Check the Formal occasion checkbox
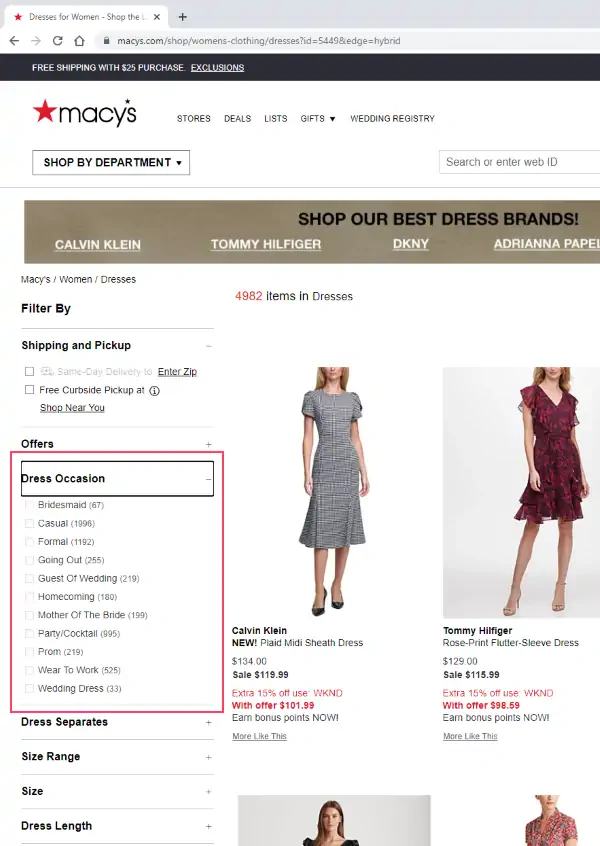 coord(30,542)
